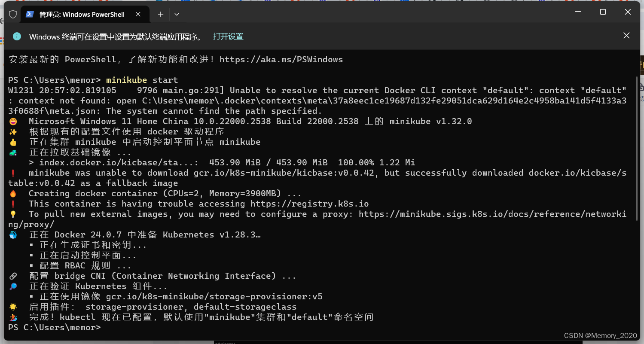This screenshot has width=644, height=344.
Task: Click the 'minikube start' command text
Action: point(142,80)
